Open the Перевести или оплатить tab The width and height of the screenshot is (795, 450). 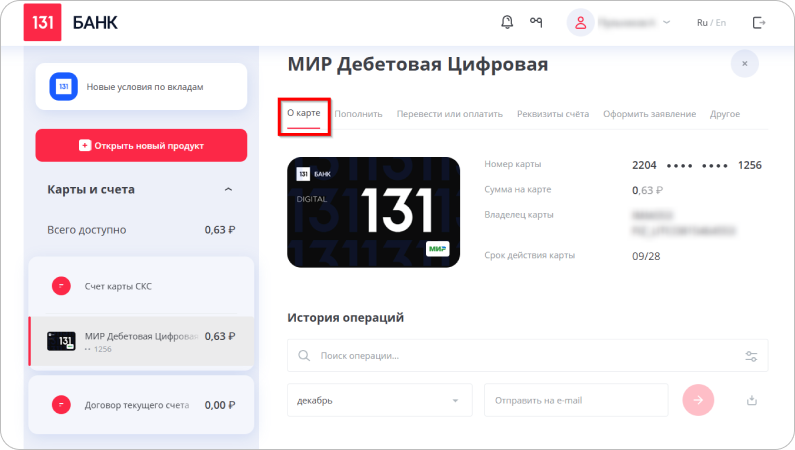pyautogui.click(x=449, y=114)
